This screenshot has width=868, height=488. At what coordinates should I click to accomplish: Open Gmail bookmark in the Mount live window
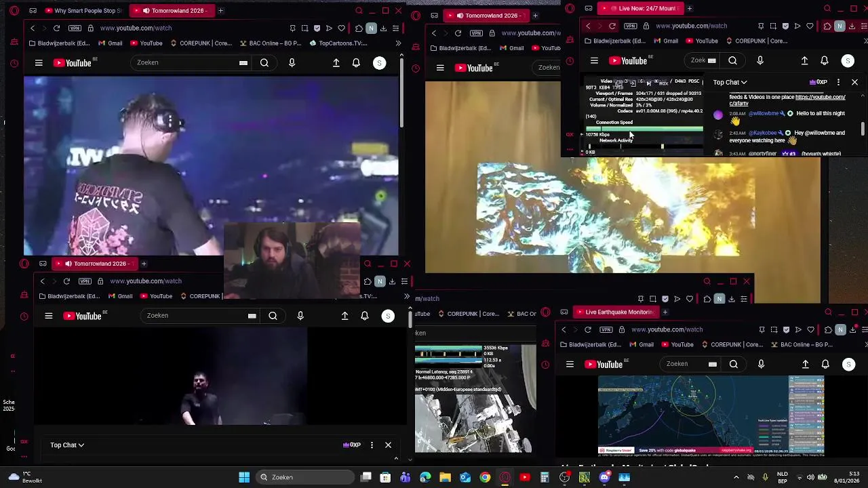pos(665,41)
